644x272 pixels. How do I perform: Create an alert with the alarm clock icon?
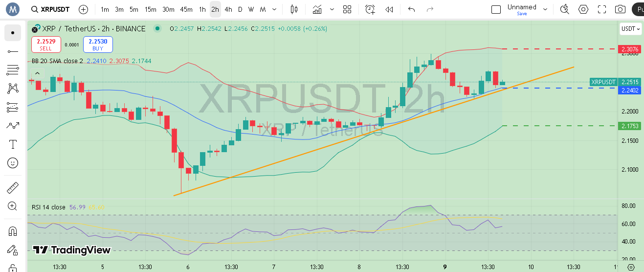tap(370, 9)
